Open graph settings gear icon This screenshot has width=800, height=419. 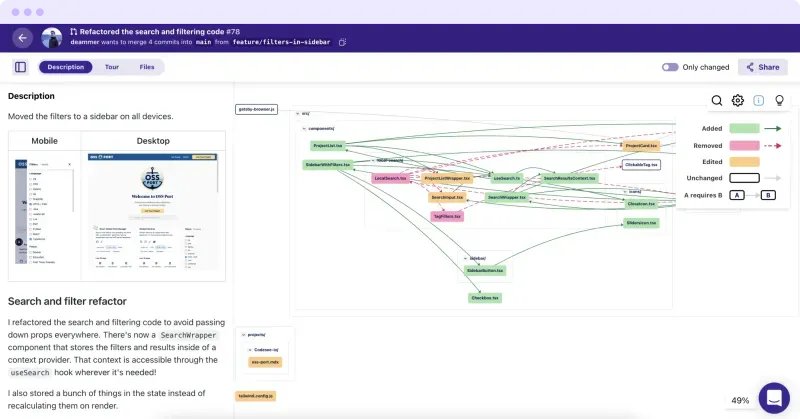[x=738, y=101]
